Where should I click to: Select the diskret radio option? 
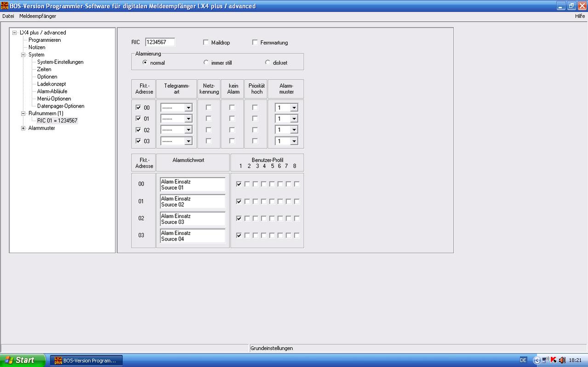[268, 62]
